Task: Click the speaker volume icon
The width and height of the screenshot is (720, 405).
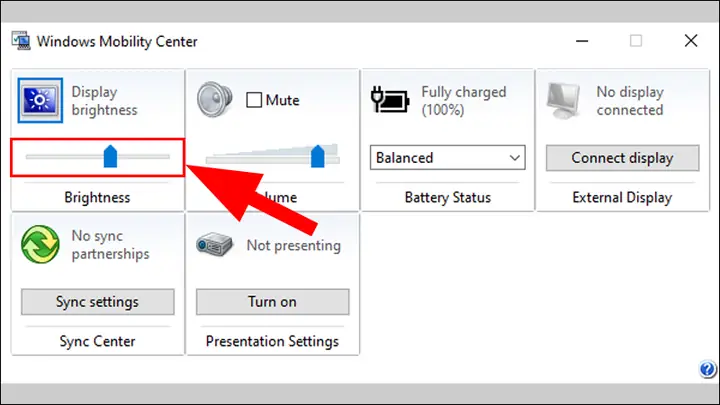Action: (x=214, y=99)
